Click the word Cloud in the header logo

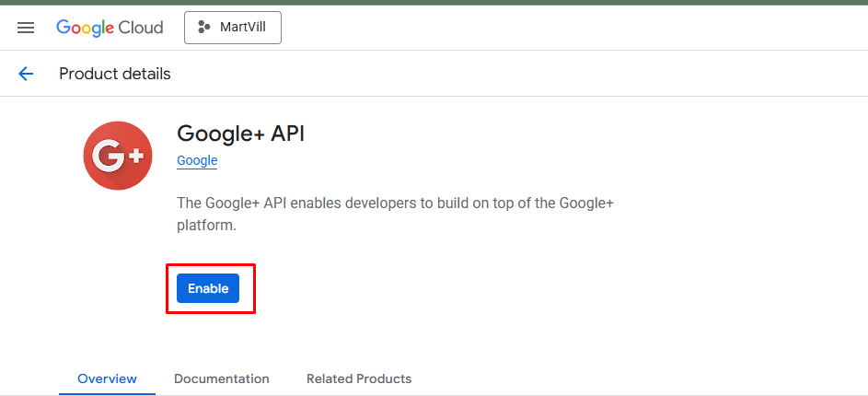(x=140, y=28)
